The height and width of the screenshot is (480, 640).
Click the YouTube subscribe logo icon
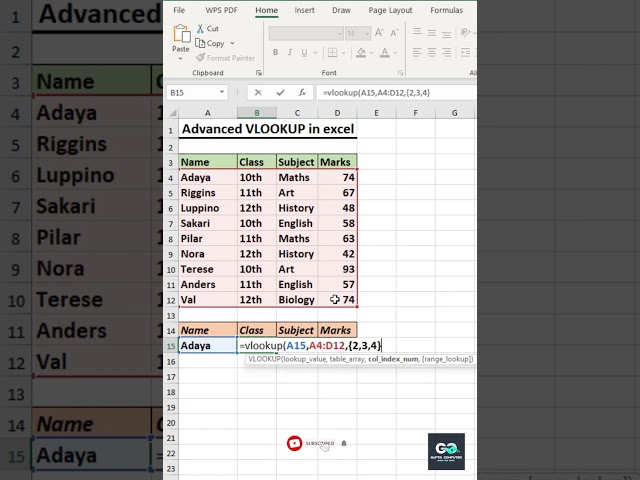(x=294, y=443)
